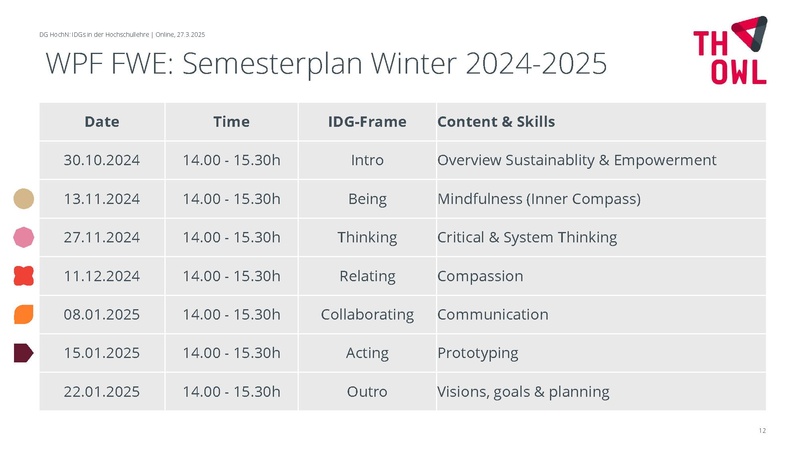Click the Content & Skills column header
Viewport: 800px width, 450px height.
pyautogui.click(x=496, y=122)
